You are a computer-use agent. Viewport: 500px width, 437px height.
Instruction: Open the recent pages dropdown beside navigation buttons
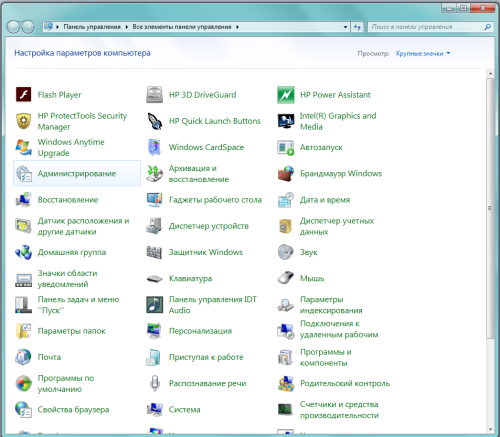click(x=38, y=27)
